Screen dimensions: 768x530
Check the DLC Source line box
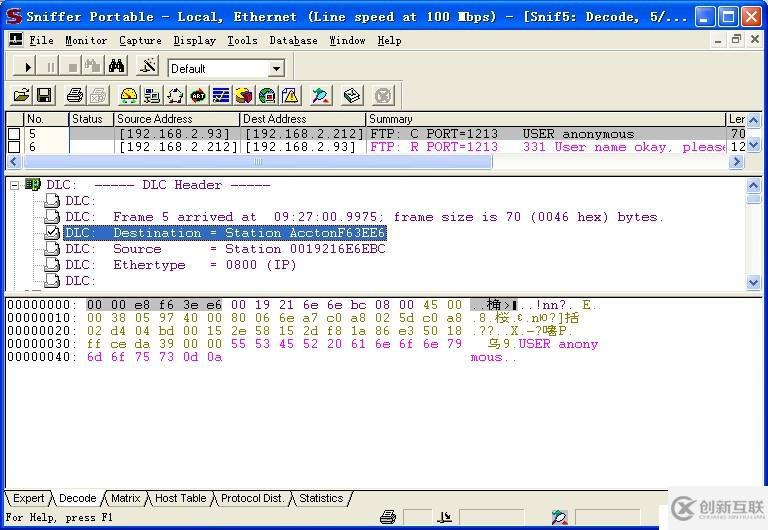pyautogui.click(x=52, y=248)
